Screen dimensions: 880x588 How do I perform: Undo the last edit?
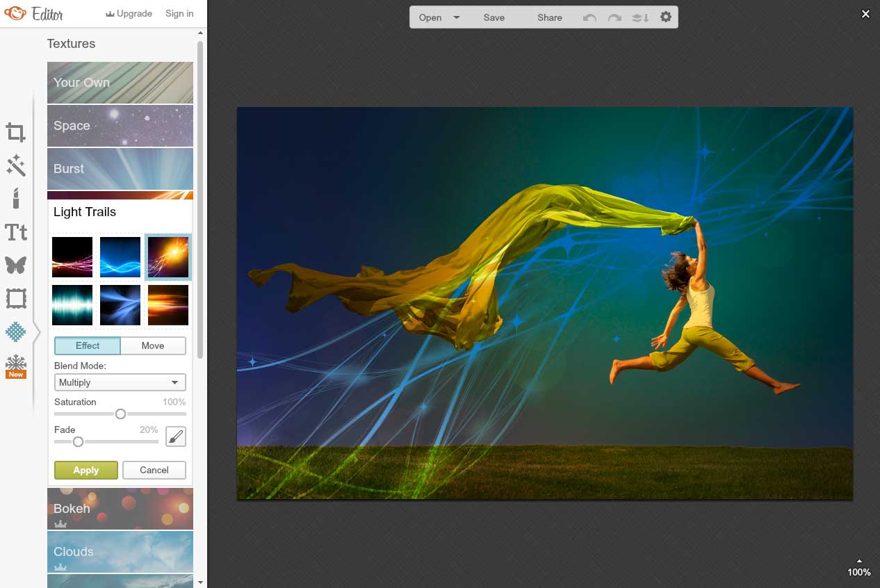point(589,17)
